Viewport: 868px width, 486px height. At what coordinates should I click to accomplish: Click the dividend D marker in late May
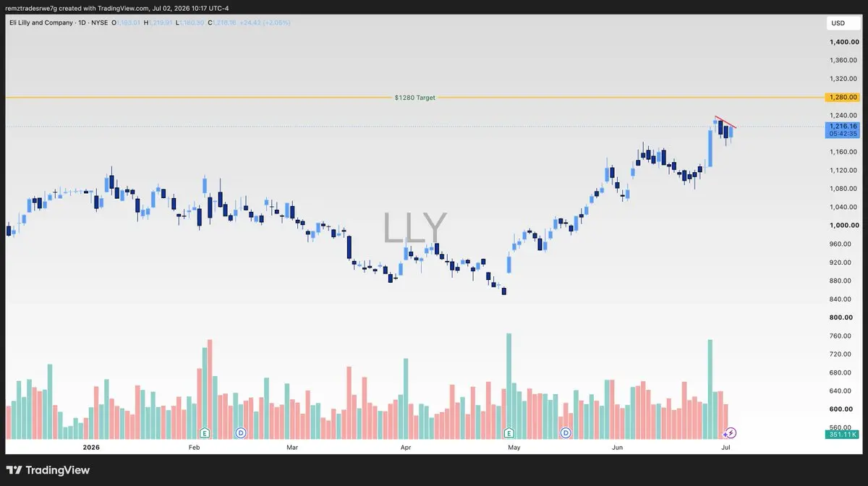[565, 432]
